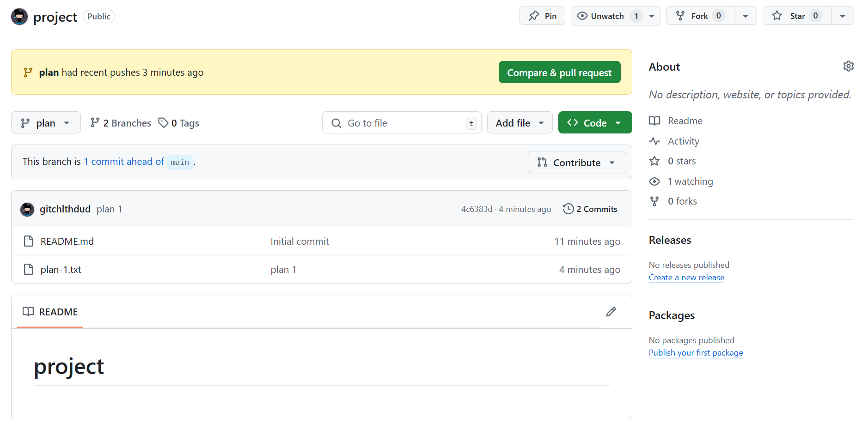
Task: Open plan 1 commit message in plan-1.txt row
Action: 283,270
